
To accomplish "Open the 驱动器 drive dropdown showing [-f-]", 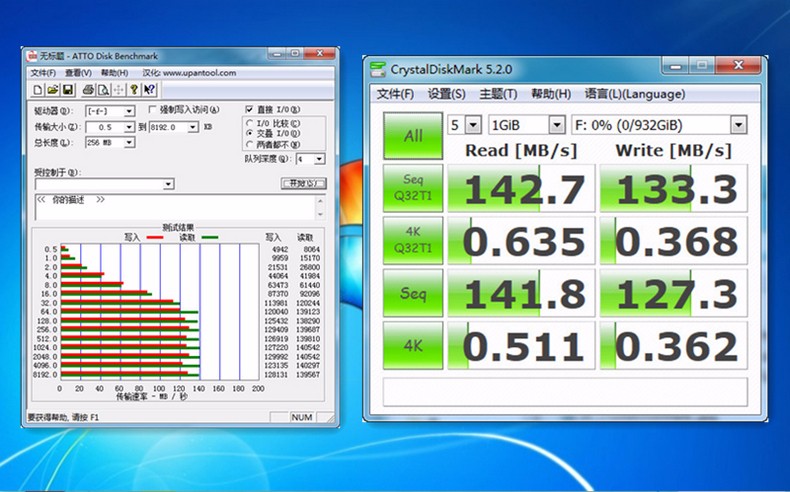I will (x=129, y=111).
